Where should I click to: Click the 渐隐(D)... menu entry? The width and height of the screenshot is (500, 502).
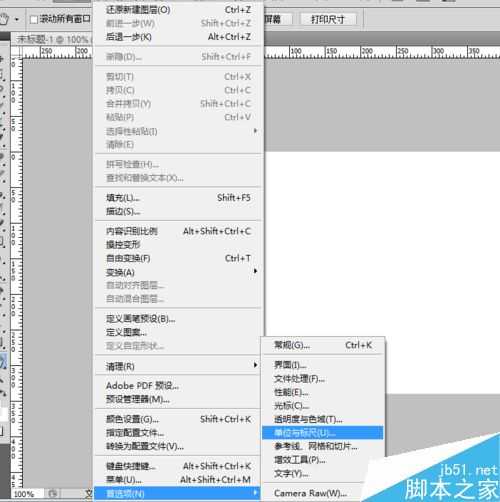(x=178, y=57)
